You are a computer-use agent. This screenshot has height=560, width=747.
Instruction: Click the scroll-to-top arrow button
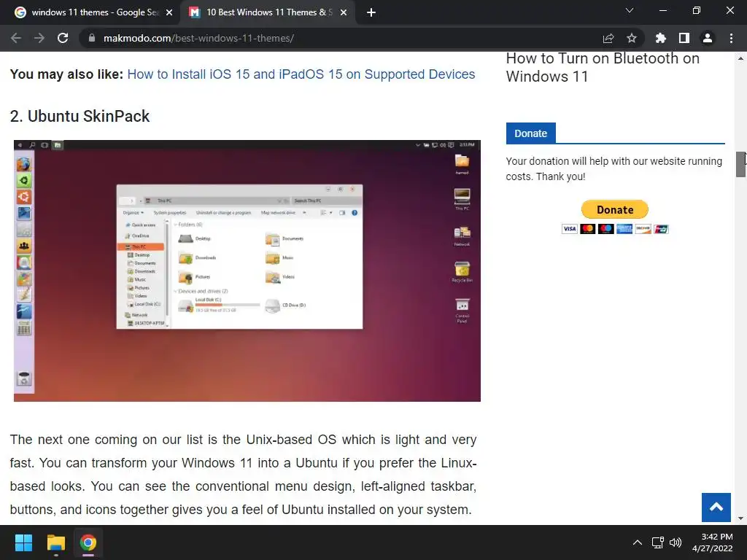pyautogui.click(x=716, y=507)
